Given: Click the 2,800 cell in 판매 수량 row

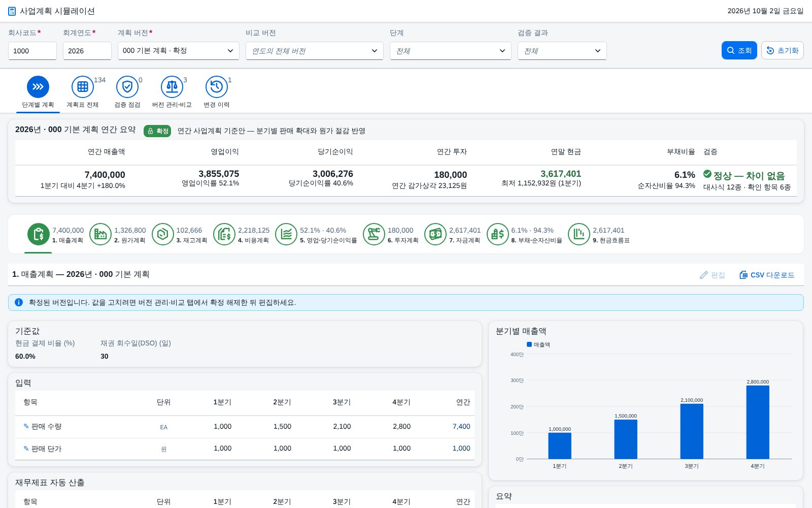Looking at the screenshot, I should click(401, 427).
